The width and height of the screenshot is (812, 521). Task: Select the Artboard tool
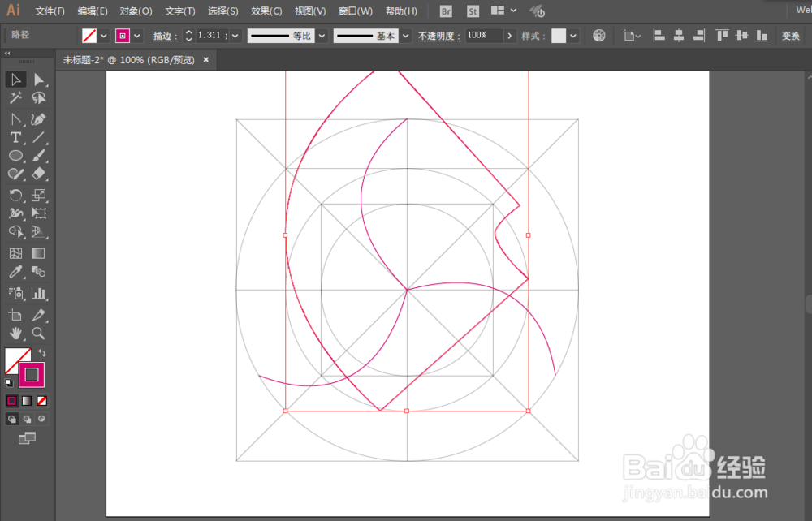click(x=15, y=315)
